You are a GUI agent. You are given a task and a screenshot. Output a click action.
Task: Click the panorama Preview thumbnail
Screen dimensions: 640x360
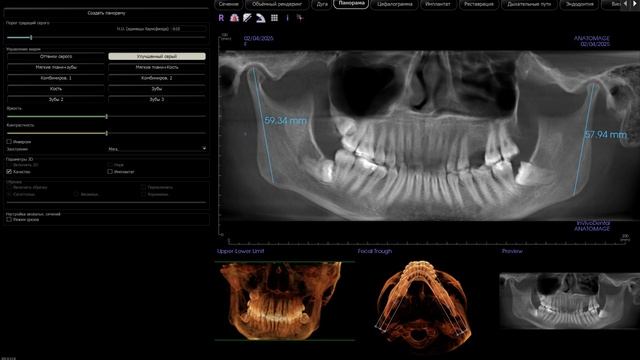569,301
